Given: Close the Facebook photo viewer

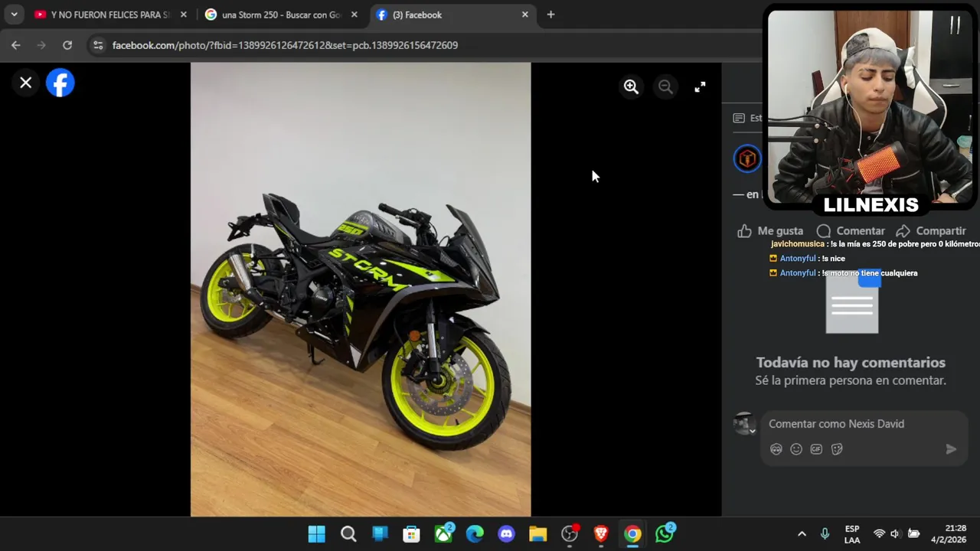Looking at the screenshot, I should 25,83.
